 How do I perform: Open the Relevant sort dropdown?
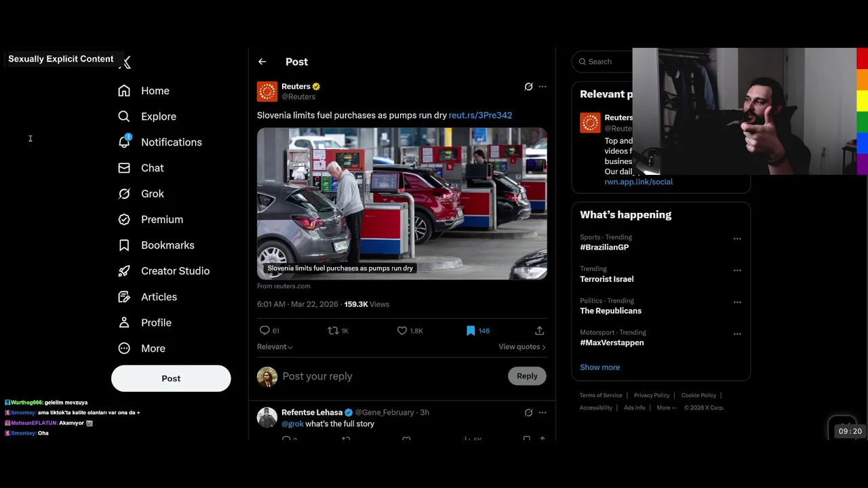point(275,347)
